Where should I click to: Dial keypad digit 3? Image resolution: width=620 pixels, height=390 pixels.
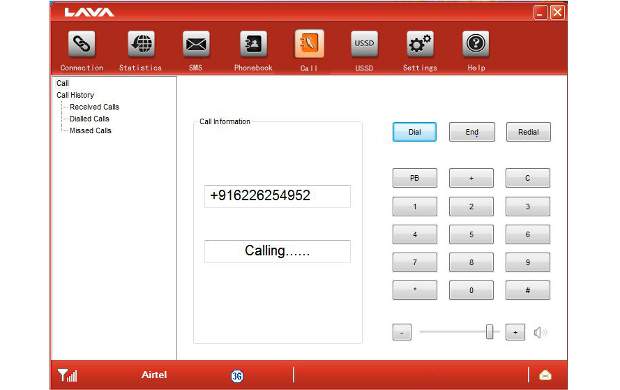pyautogui.click(x=527, y=206)
